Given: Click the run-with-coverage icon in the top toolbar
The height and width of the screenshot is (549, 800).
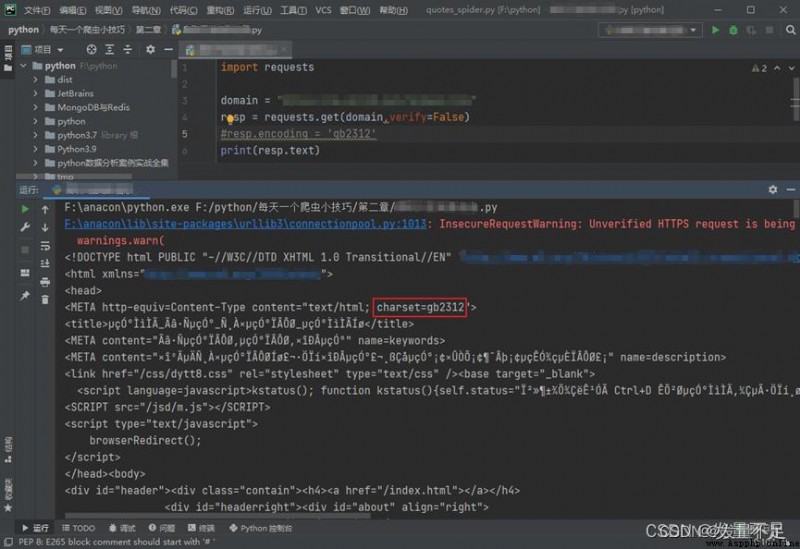Looking at the screenshot, I should pos(751,30).
